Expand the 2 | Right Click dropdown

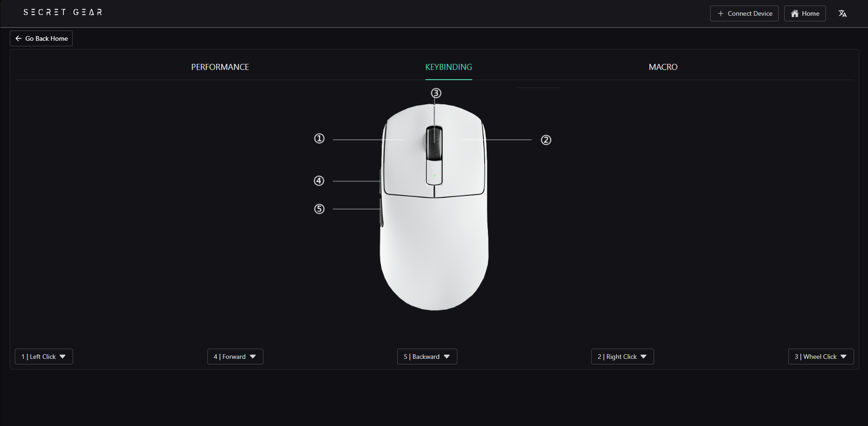click(623, 357)
